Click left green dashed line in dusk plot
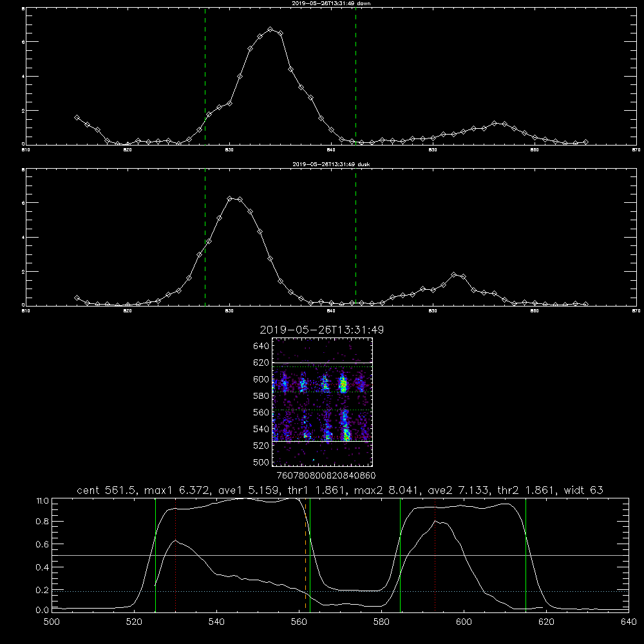The image size is (644, 644). [205, 237]
